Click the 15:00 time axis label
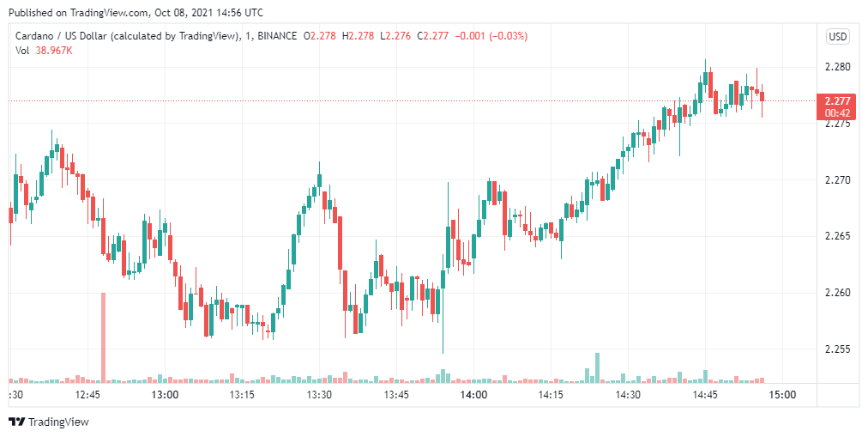The height and width of the screenshot is (437, 868). coord(782,395)
